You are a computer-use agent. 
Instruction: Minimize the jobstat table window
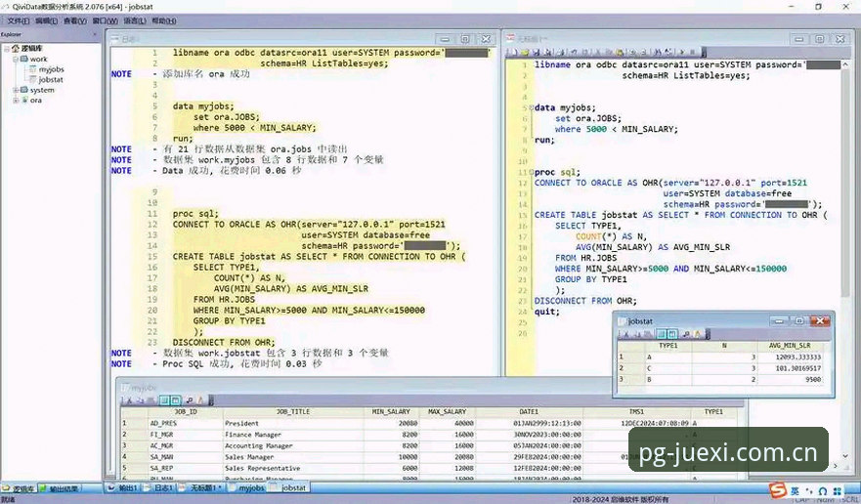[x=778, y=321]
